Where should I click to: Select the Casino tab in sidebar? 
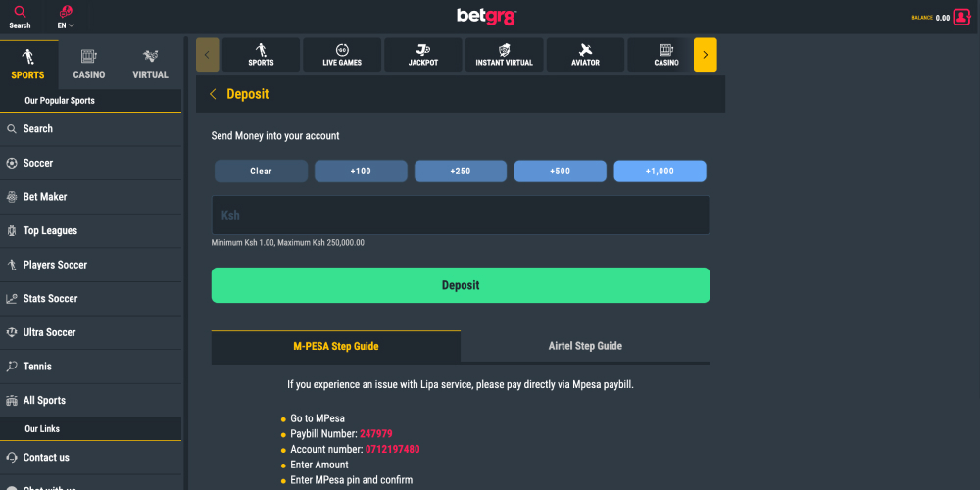(89, 65)
